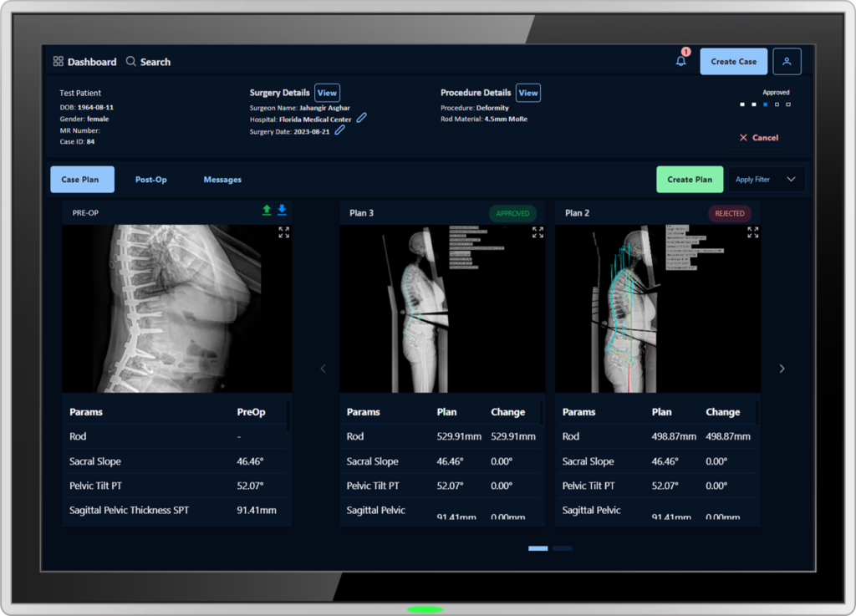View Procedure Details
856x616 pixels.
[x=528, y=93]
